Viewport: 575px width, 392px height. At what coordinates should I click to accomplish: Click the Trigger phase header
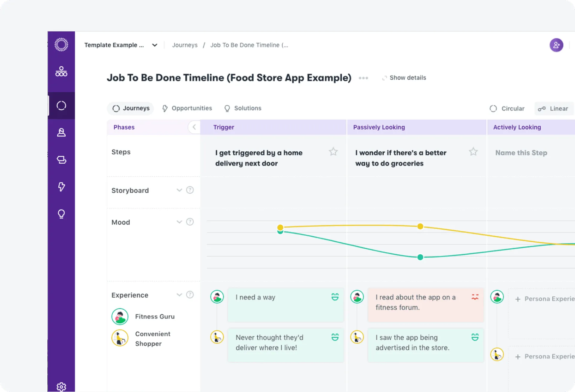pos(273,127)
